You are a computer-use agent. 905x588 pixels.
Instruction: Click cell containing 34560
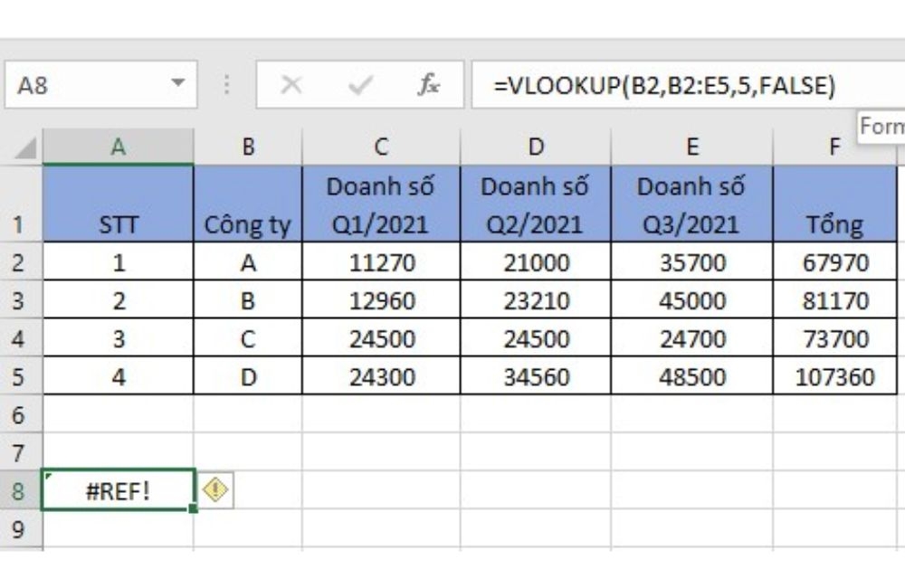[x=536, y=376]
